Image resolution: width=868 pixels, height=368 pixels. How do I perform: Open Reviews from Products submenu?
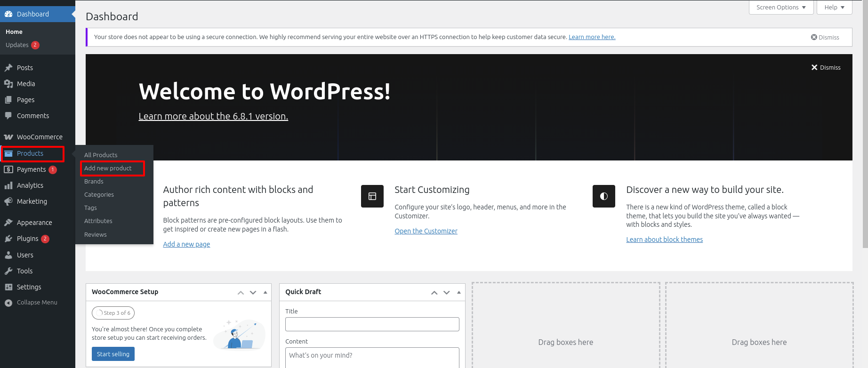(96, 234)
